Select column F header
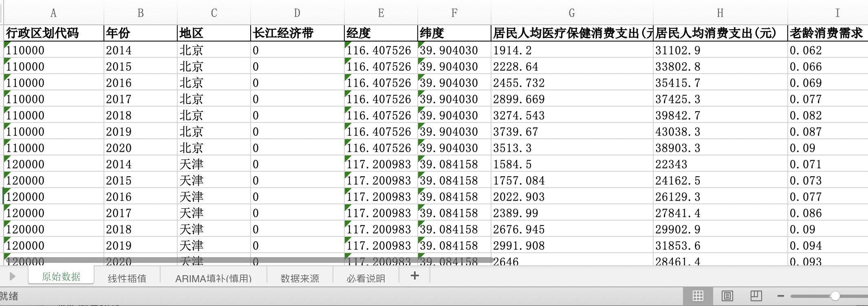The width and height of the screenshot is (868, 306). [454, 13]
